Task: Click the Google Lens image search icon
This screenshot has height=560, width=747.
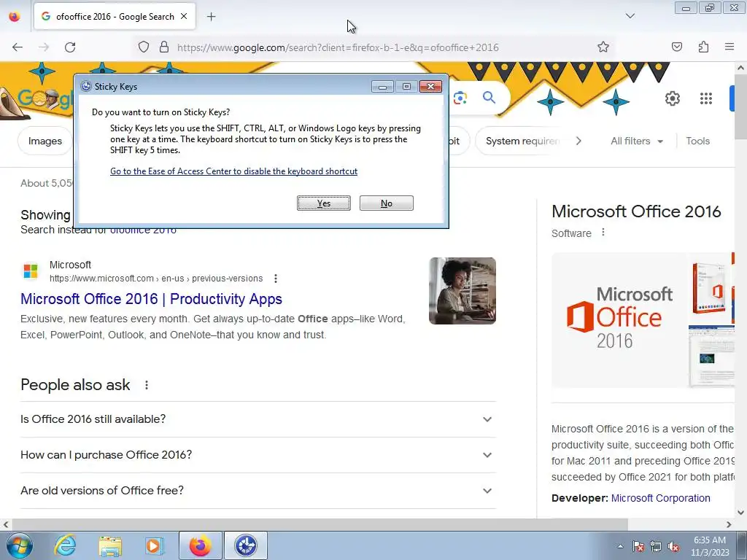Action: pos(460,98)
